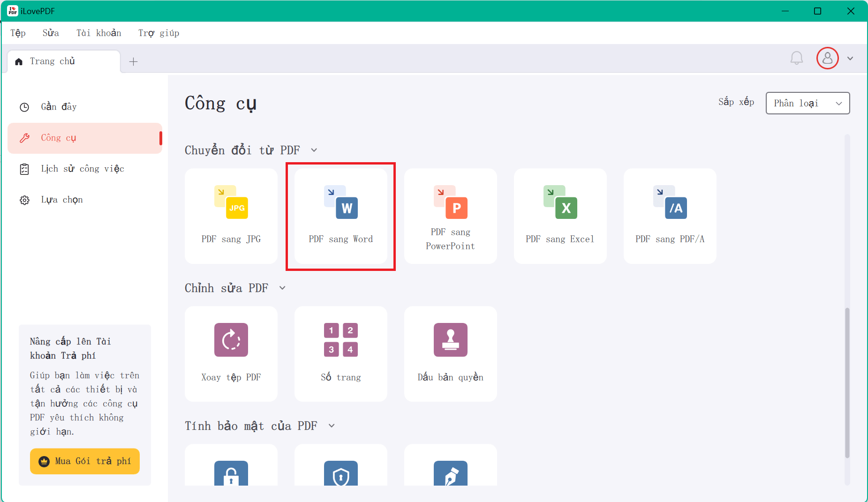Open the Số trang page numbers icon
The width and height of the screenshot is (868, 502).
[341, 340]
